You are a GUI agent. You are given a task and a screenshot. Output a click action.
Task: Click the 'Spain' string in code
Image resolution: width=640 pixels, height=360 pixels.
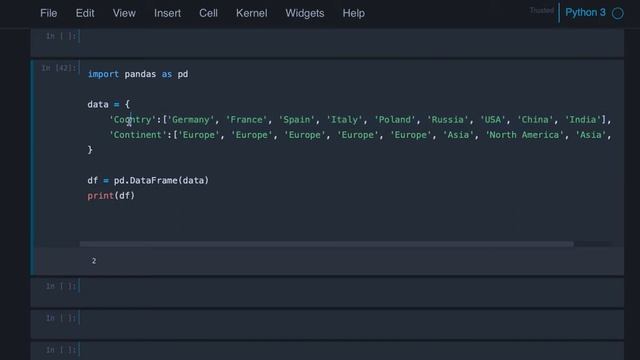click(x=297, y=120)
